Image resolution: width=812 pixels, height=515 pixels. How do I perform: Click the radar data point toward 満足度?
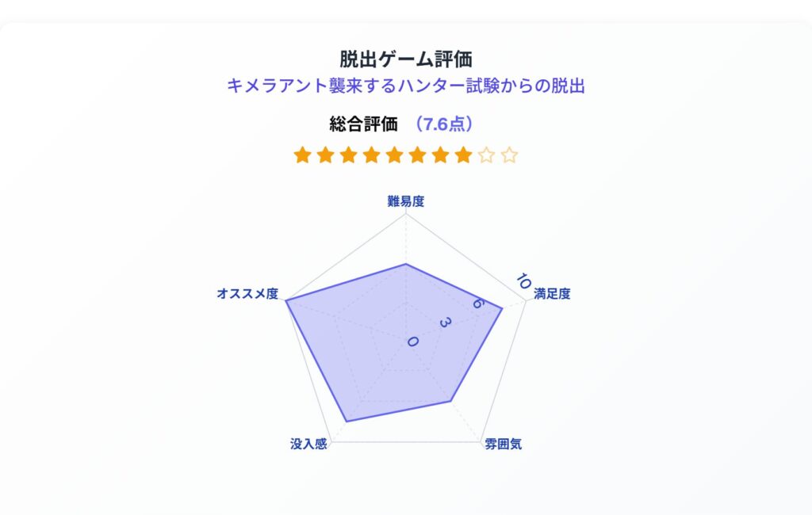pos(502,309)
